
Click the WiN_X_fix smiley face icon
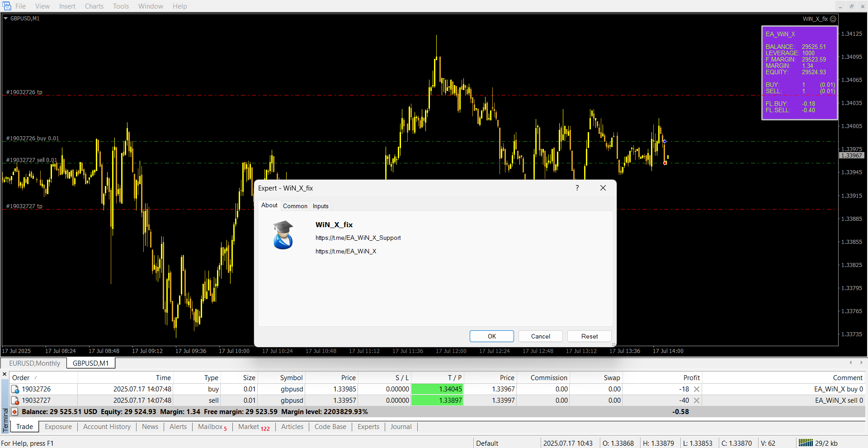(x=833, y=19)
